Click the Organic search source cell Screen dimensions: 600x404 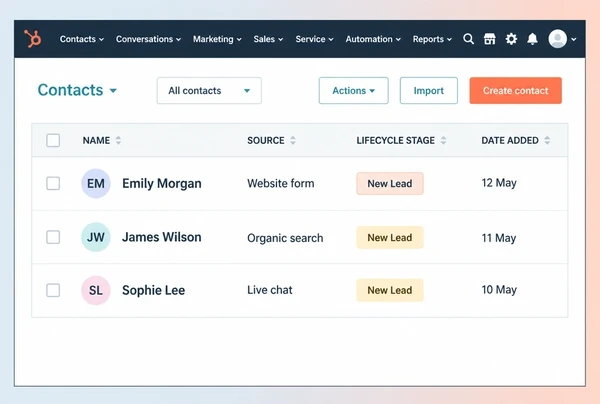[285, 238]
